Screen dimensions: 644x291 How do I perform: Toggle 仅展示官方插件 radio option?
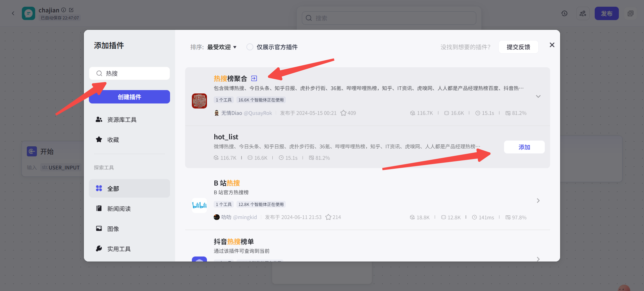[250, 47]
